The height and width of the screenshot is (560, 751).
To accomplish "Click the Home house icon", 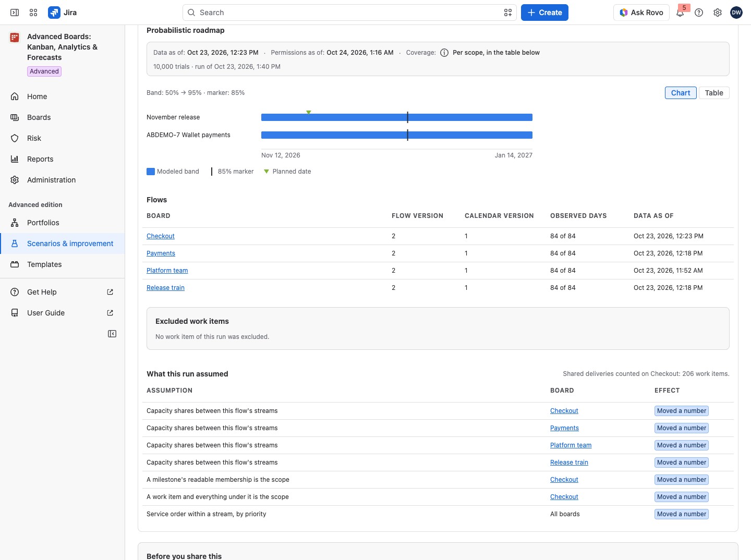I will pos(15,96).
